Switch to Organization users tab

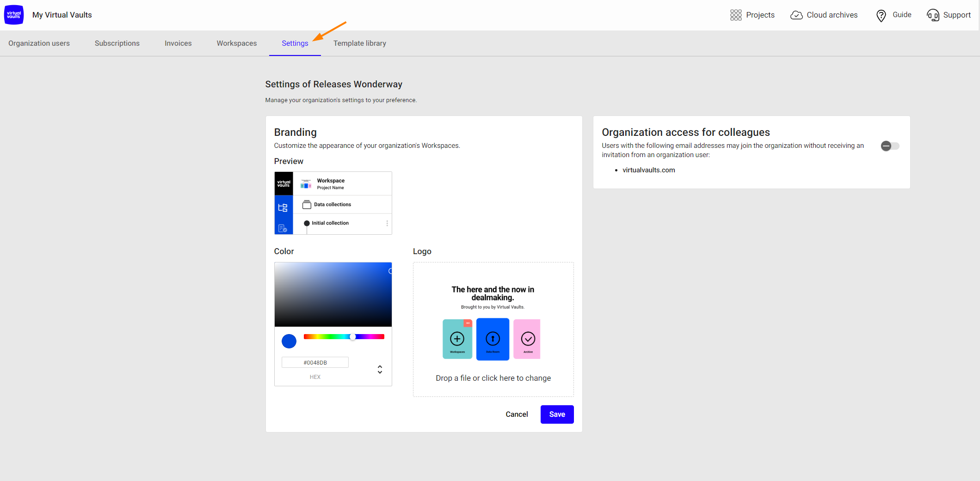(x=39, y=43)
